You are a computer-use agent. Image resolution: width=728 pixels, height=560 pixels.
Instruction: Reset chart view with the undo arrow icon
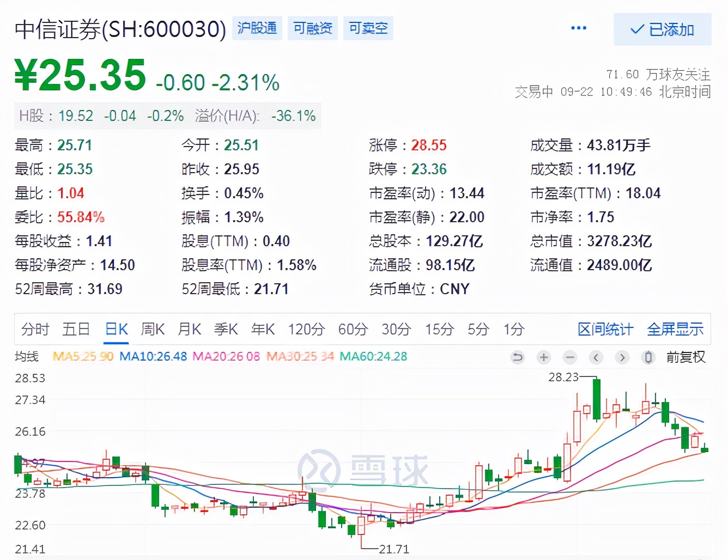517,357
